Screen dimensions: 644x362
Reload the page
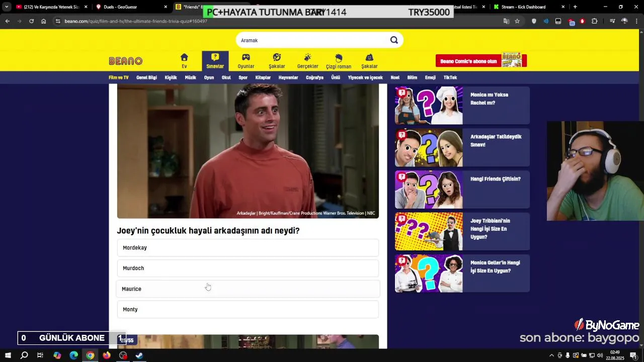[x=31, y=21]
